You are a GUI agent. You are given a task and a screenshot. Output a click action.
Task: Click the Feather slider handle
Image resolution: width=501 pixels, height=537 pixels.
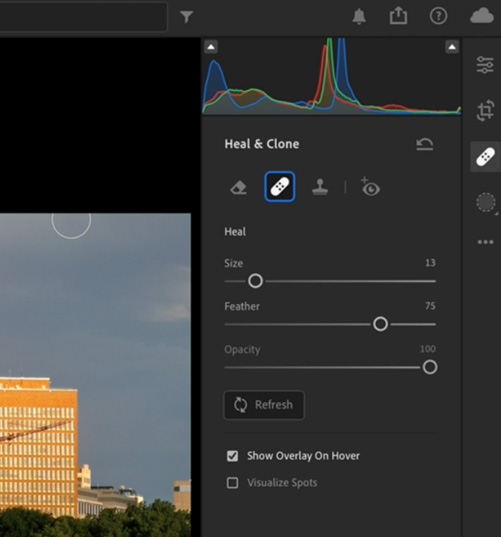380,324
